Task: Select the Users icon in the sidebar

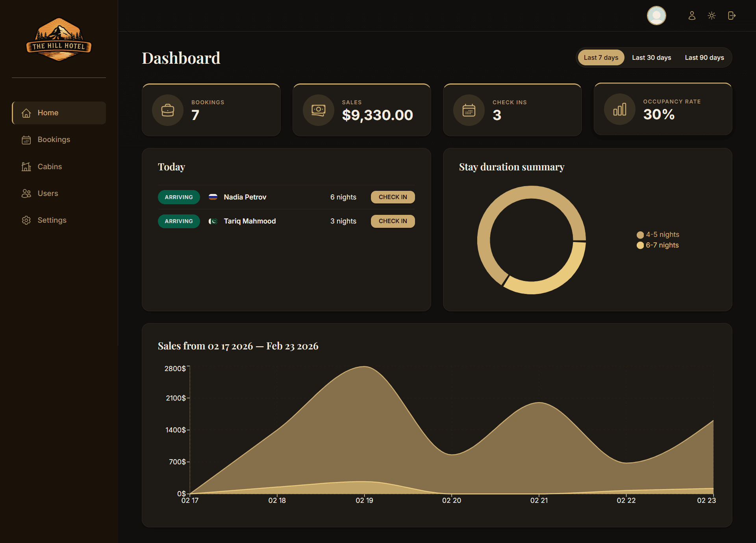Action: 26,193
